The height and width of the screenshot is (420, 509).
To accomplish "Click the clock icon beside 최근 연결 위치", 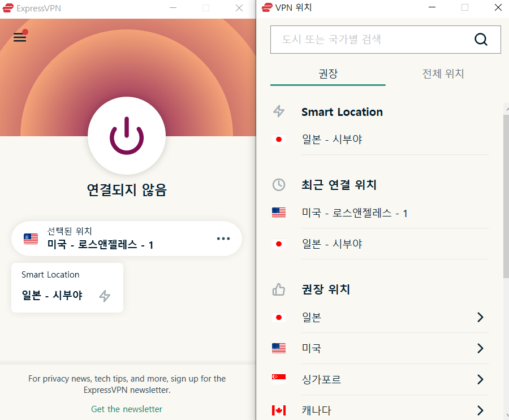I will tap(278, 185).
